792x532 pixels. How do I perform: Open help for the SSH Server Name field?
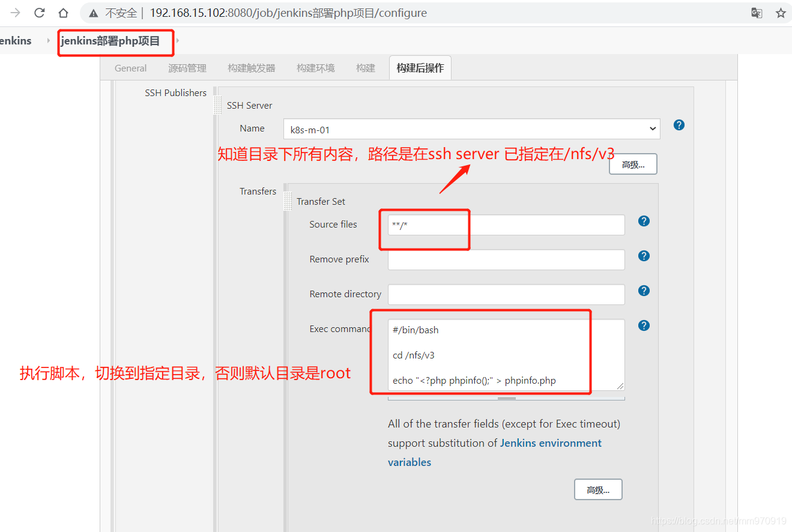point(679,125)
